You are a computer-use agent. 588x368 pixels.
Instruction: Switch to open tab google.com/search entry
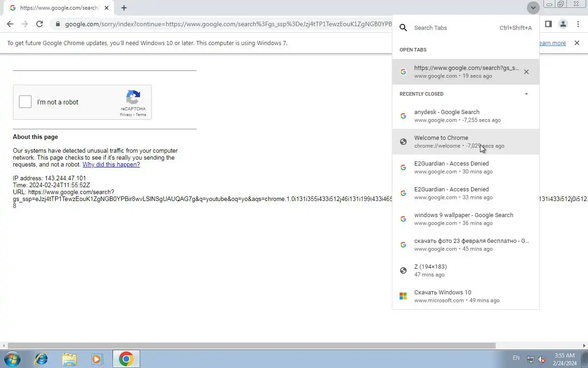(466, 72)
